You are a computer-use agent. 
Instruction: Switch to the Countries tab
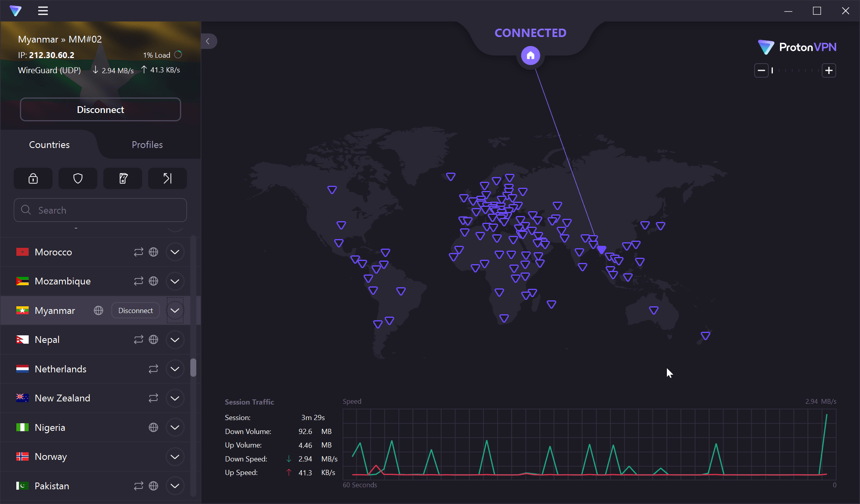[x=49, y=145]
